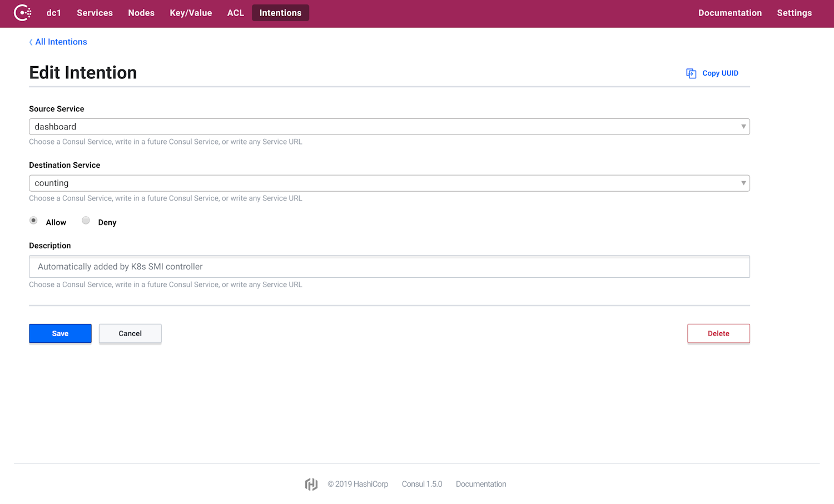
Task: Click the Consul logo in the navbar
Action: click(x=23, y=12)
